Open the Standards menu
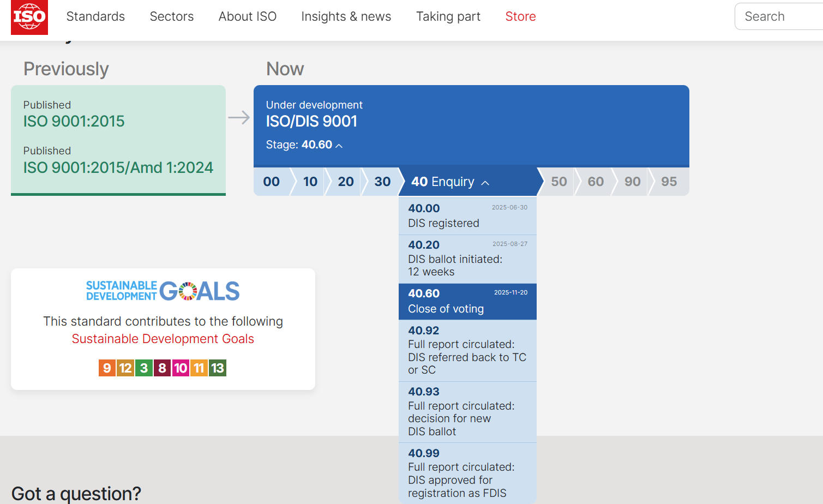Screen dimensions: 823x504 click(x=95, y=16)
